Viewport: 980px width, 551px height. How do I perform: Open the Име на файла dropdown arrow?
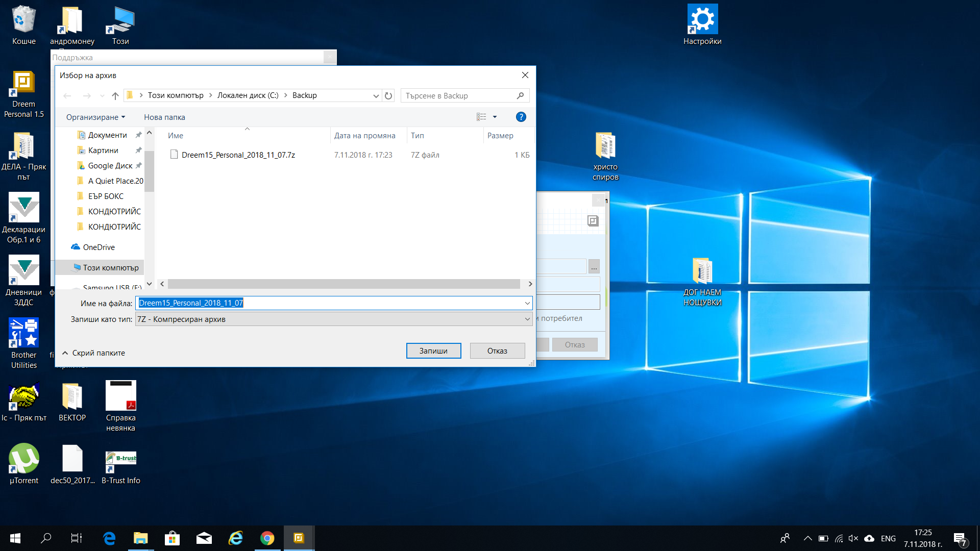tap(527, 304)
